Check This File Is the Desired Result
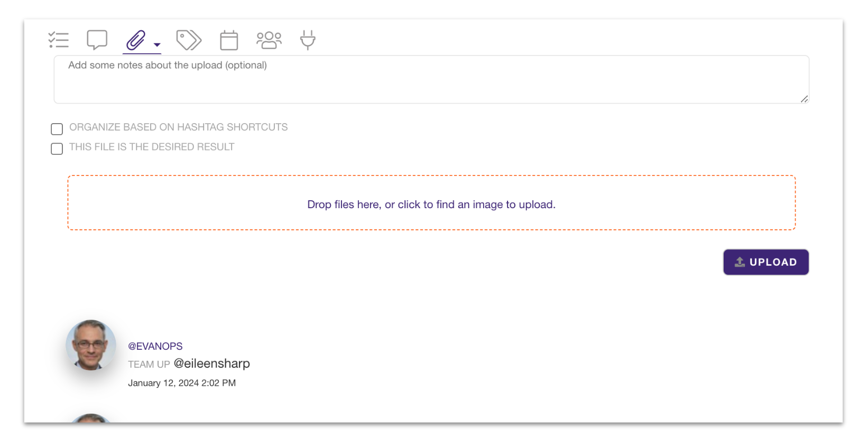868x447 pixels. 57,148
